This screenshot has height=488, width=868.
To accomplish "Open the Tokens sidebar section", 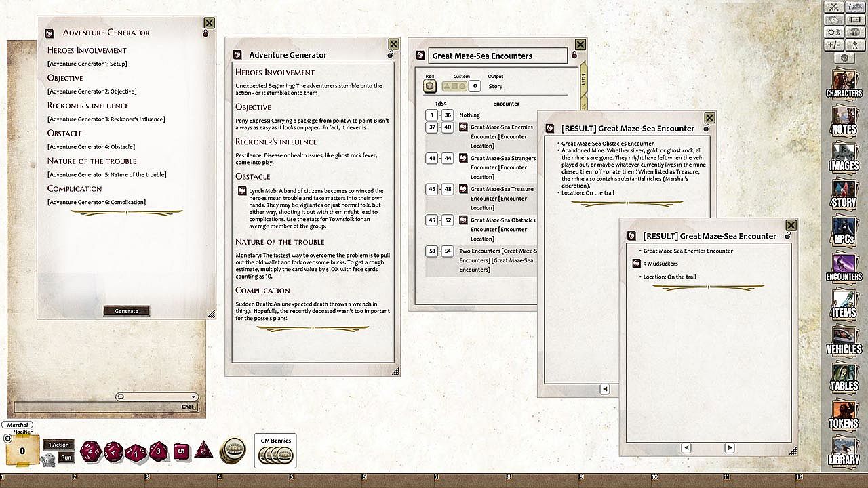I will click(x=844, y=414).
